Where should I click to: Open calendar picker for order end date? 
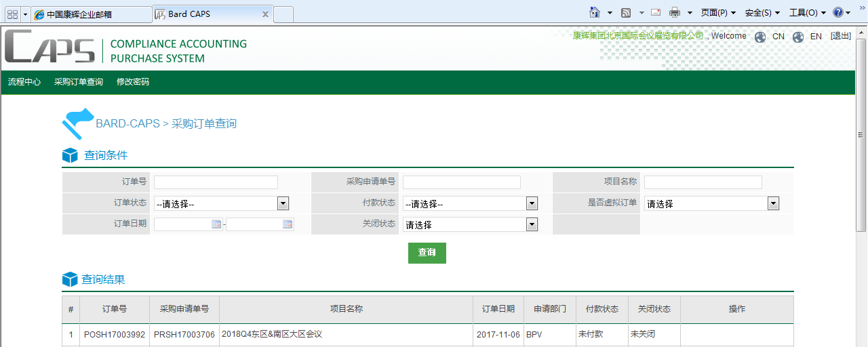(288, 224)
